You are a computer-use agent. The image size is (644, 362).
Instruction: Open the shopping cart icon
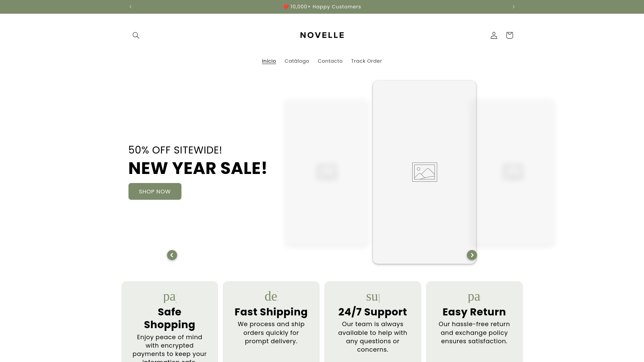point(509,35)
